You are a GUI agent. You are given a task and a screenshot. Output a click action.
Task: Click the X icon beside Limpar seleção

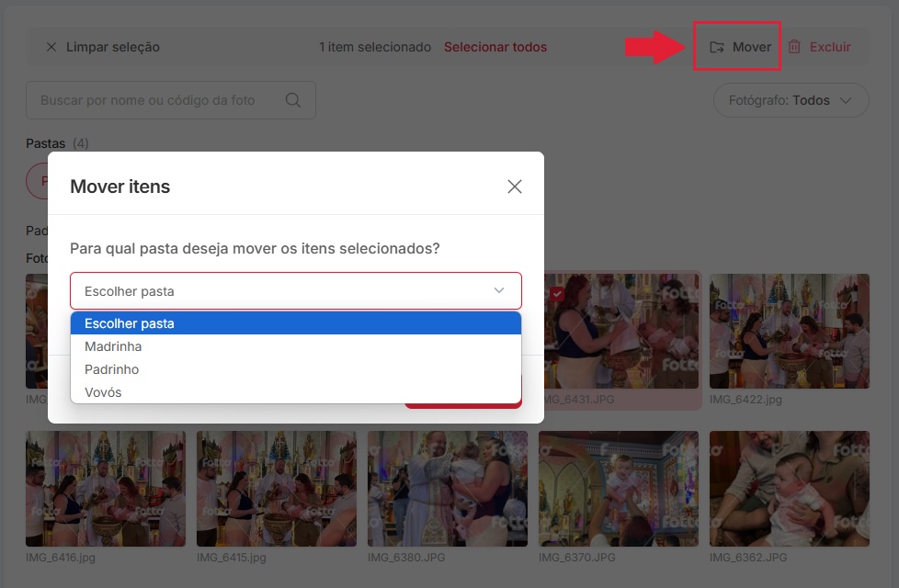pyautogui.click(x=51, y=47)
